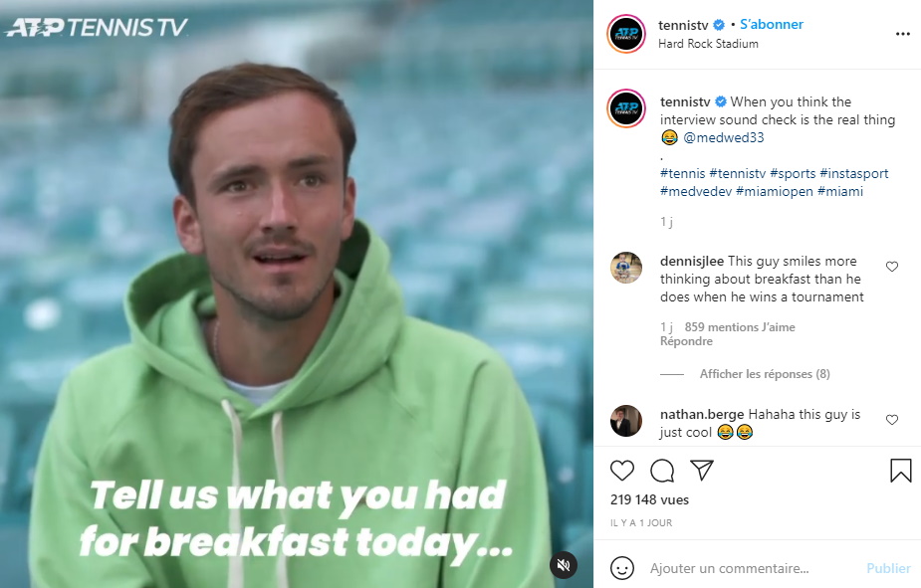
Task: Open the @medwed33 mention
Action: tap(723, 137)
